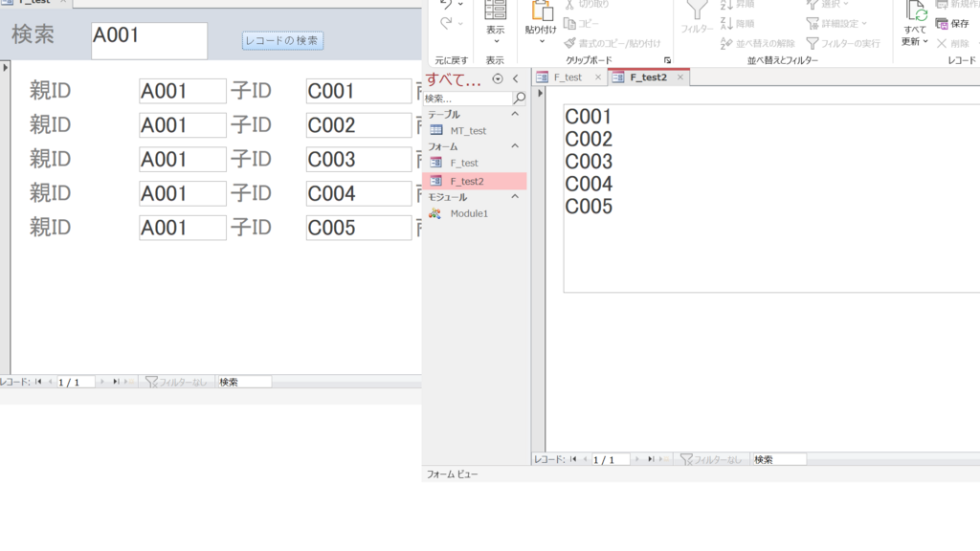Click the 子ID field showing C003
980x551 pixels.
coord(358,160)
